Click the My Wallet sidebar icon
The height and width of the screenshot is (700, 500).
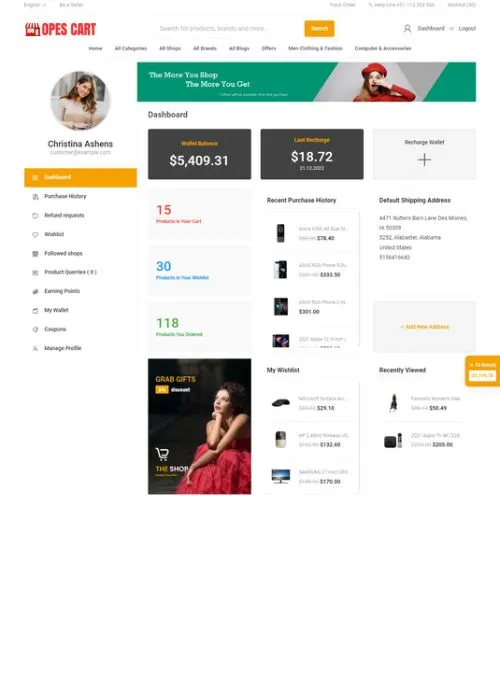tap(35, 311)
